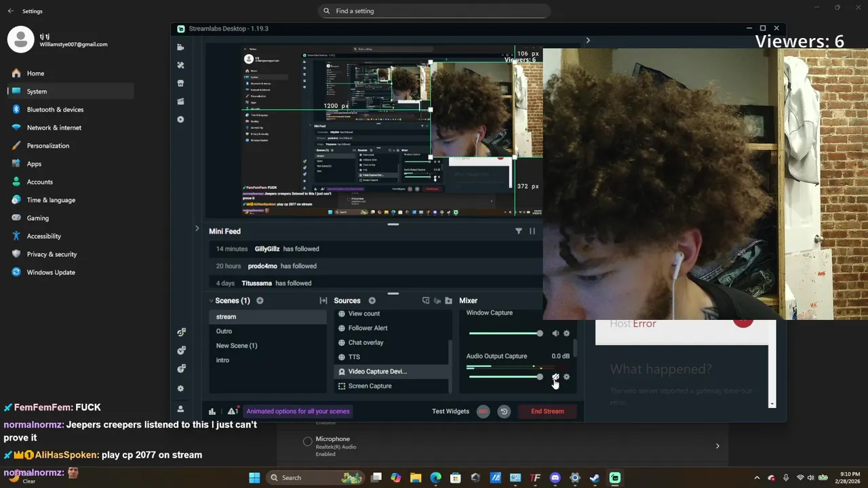Open the account profile icon in Streamlabs sidebar
Viewport: 868px width, 488px height.
pos(180,409)
